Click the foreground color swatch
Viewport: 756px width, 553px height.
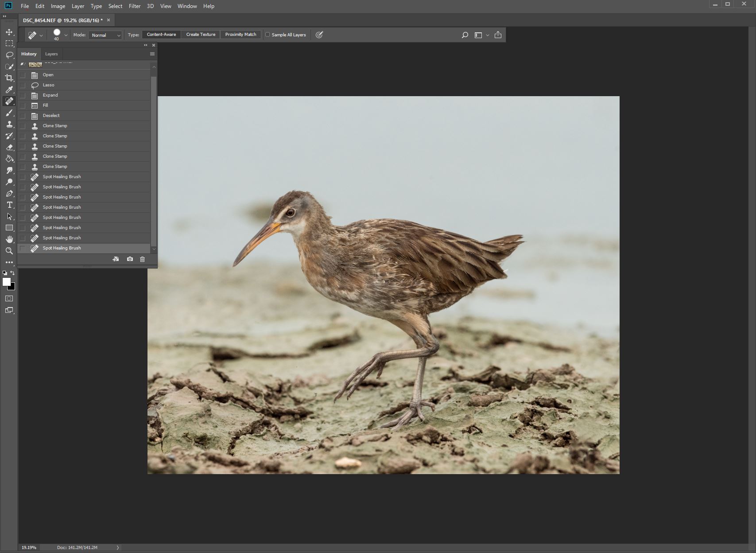pos(6,282)
